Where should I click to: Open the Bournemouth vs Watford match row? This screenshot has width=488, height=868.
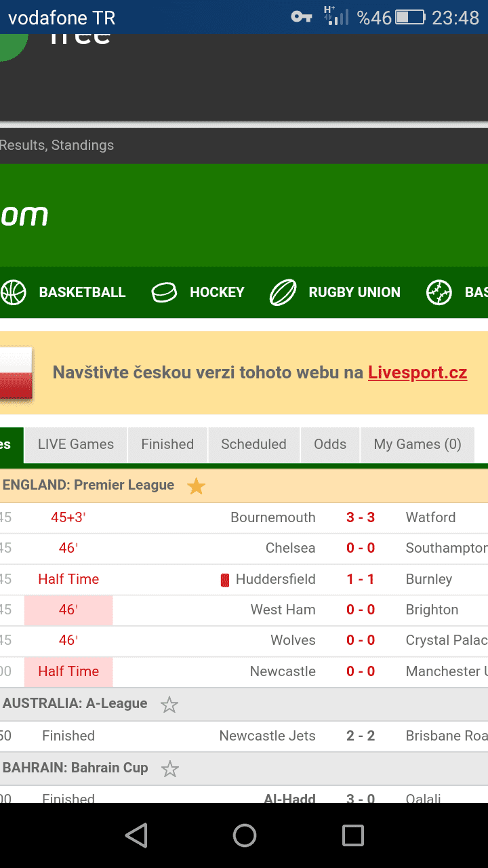coord(244,518)
